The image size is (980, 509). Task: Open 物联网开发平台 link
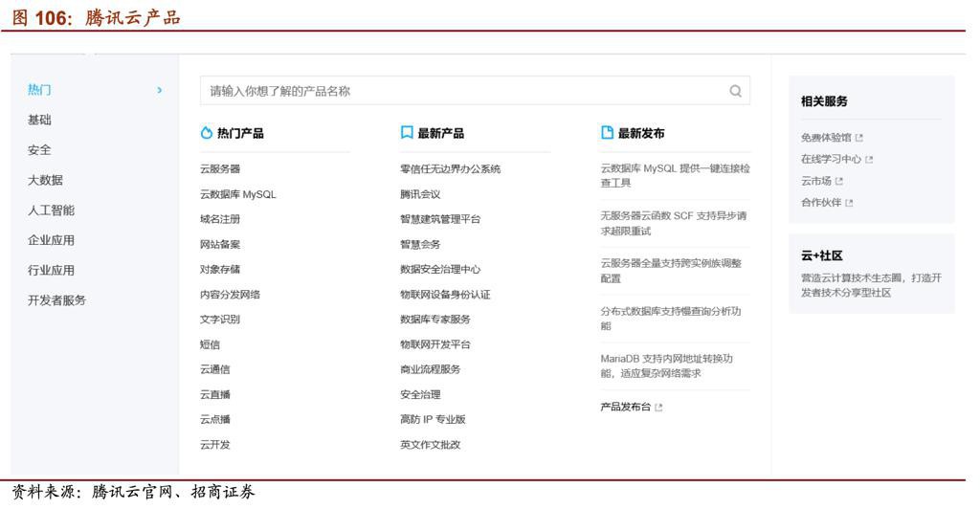pos(435,344)
